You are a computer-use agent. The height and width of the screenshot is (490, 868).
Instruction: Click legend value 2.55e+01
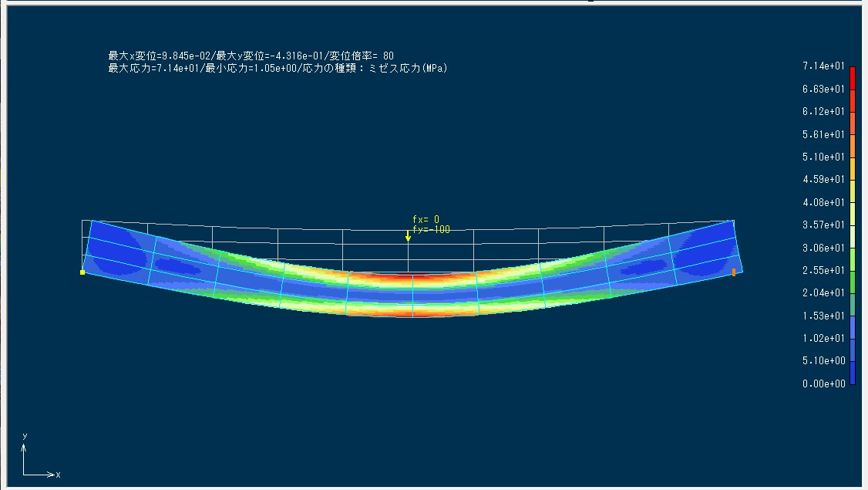click(824, 270)
